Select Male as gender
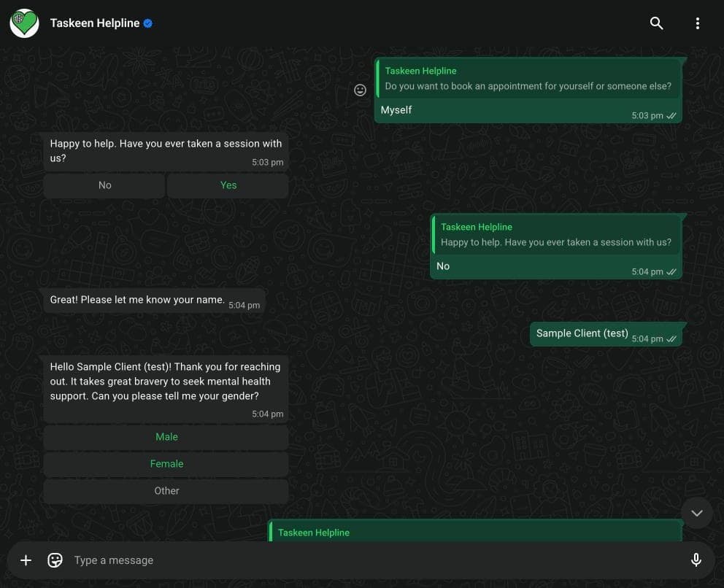 tap(166, 437)
